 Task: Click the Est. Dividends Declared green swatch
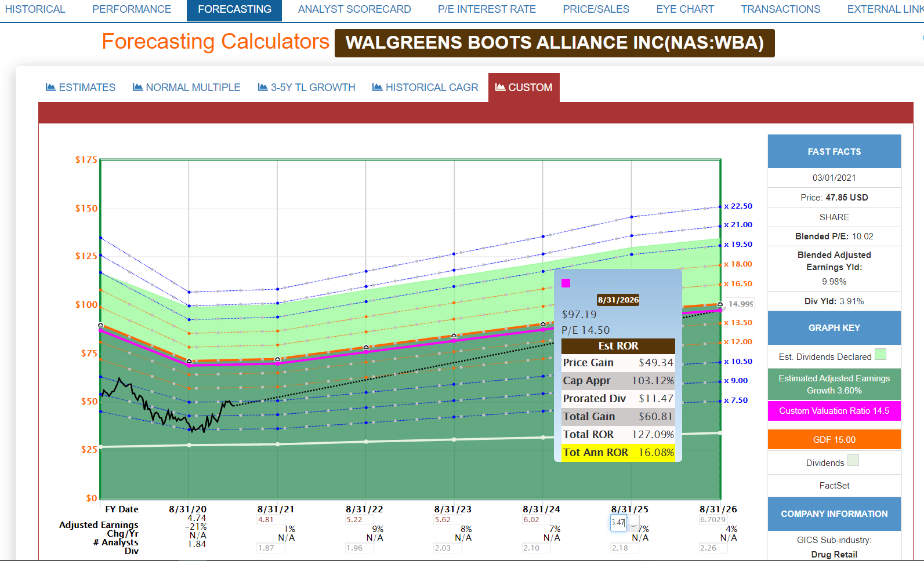pos(880,354)
